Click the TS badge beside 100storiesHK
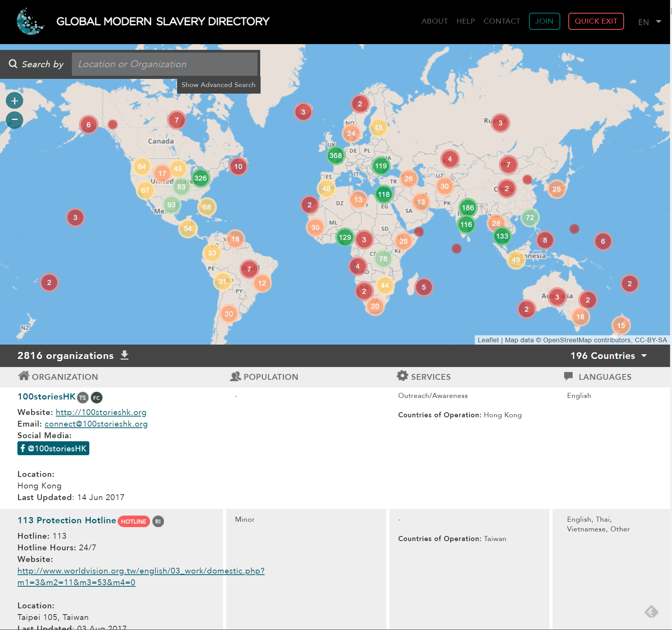This screenshot has width=672, height=630. 83,398
